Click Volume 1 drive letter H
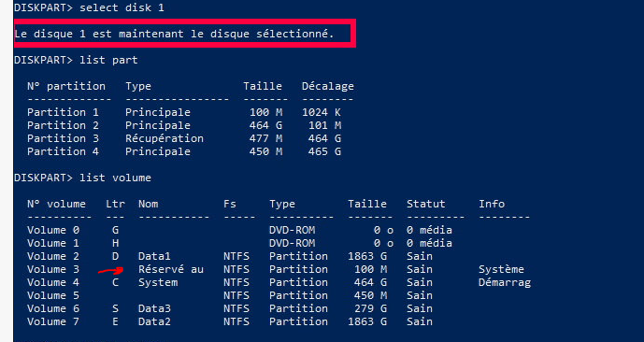This screenshot has width=644, height=342. click(x=115, y=243)
